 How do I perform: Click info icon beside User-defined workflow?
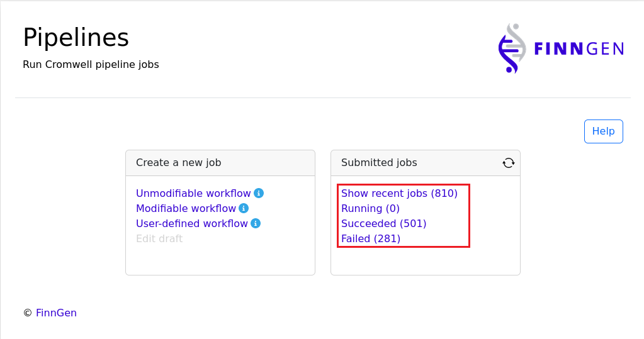pyautogui.click(x=256, y=223)
